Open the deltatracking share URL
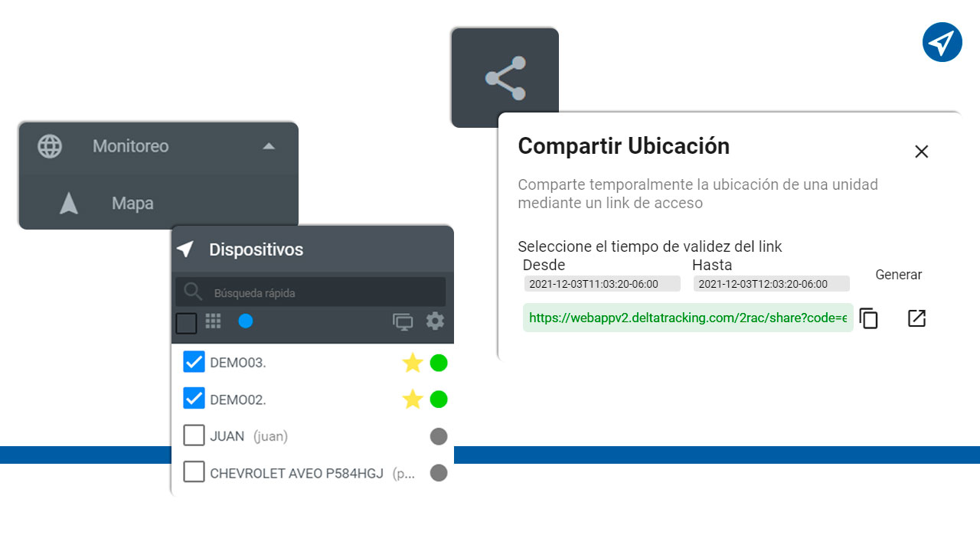 (x=687, y=317)
